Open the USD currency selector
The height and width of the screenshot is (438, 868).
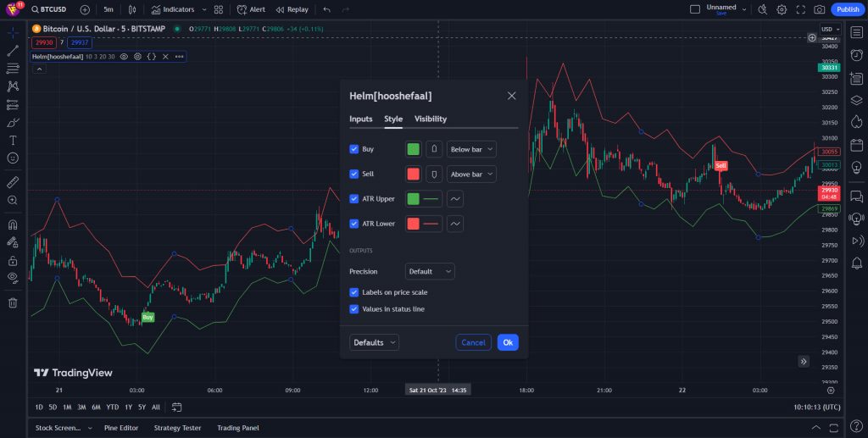point(831,30)
